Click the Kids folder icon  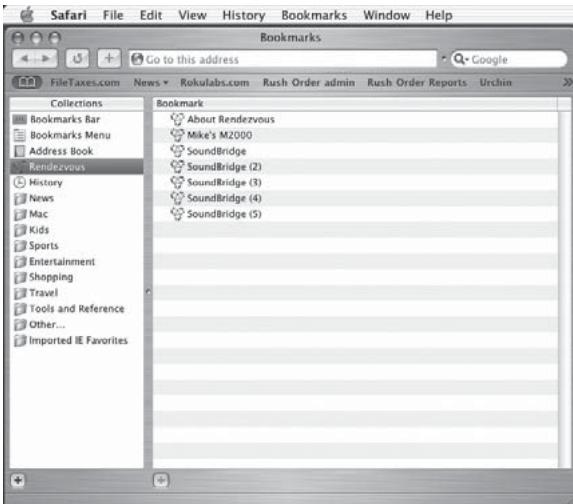tap(20, 230)
